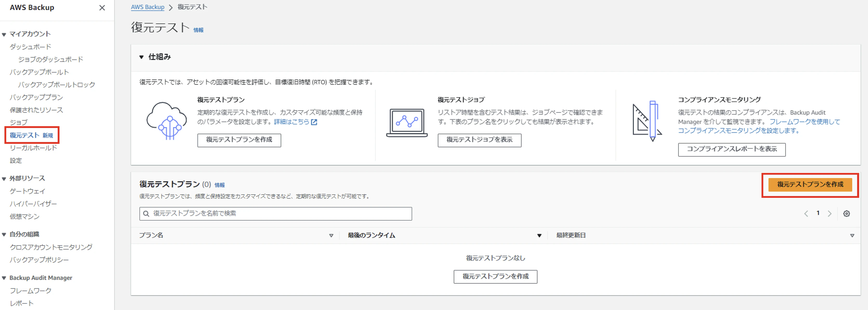This screenshot has width=868, height=310.
Task: Go to previous page arrow in pagination
Action: [806, 214]
